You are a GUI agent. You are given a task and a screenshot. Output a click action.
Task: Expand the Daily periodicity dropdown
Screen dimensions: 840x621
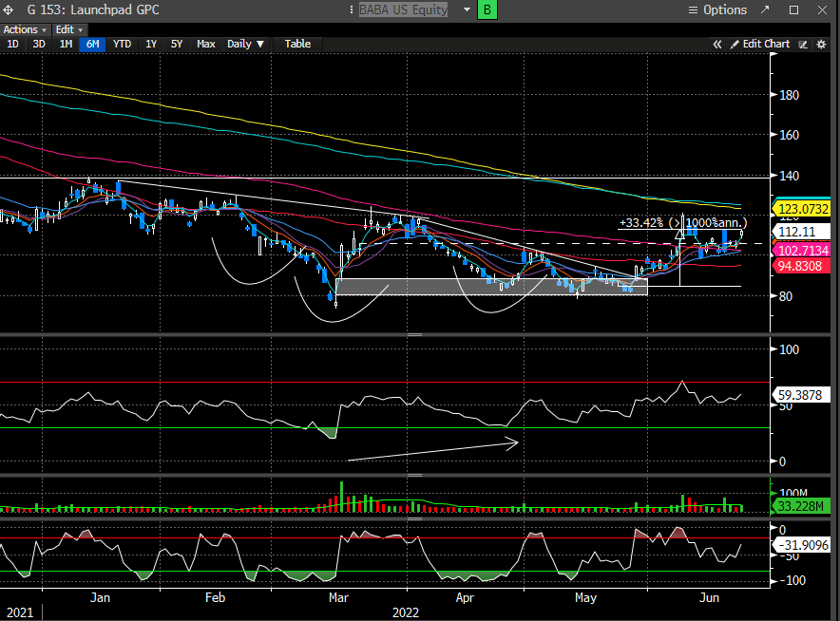coord(245,44)
